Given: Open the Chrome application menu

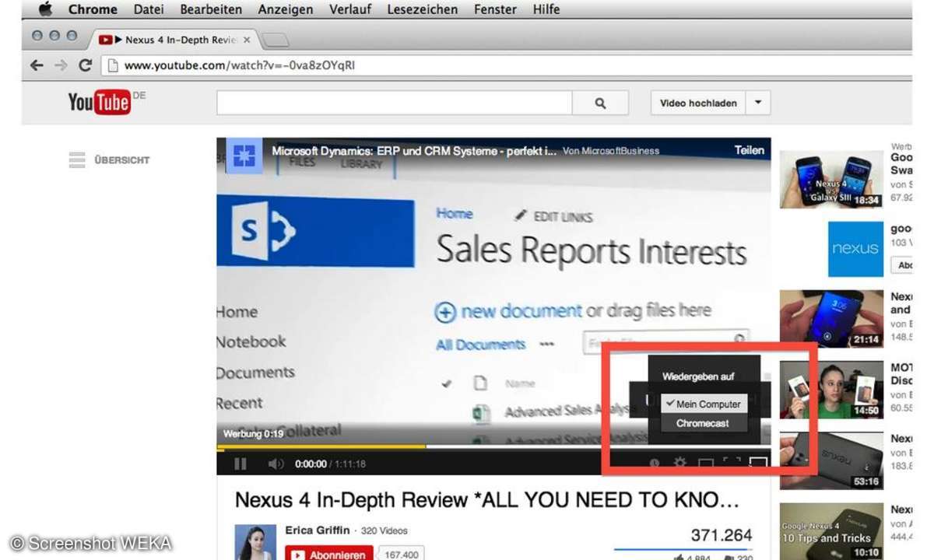Looking at the screenshot, I should (x=93, y=9).
